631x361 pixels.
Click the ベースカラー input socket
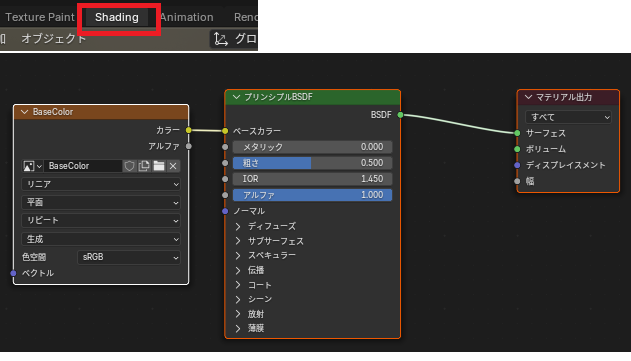tap(225, 131)
